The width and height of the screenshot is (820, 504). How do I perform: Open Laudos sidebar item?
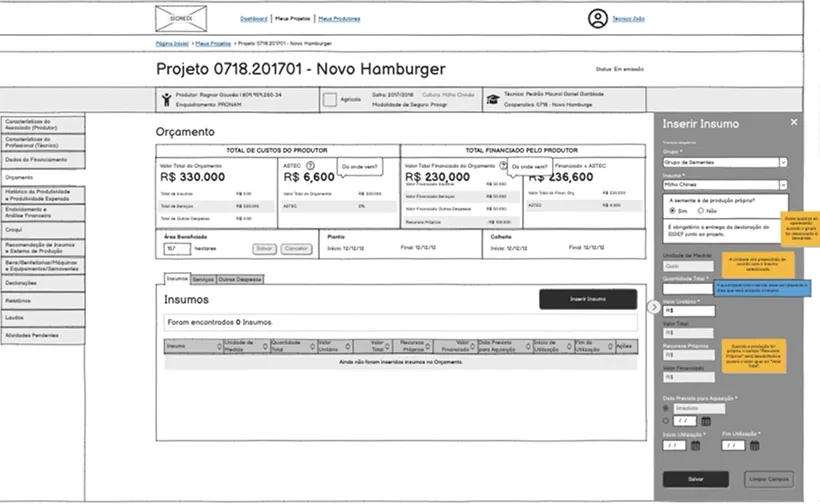point(42,318)
